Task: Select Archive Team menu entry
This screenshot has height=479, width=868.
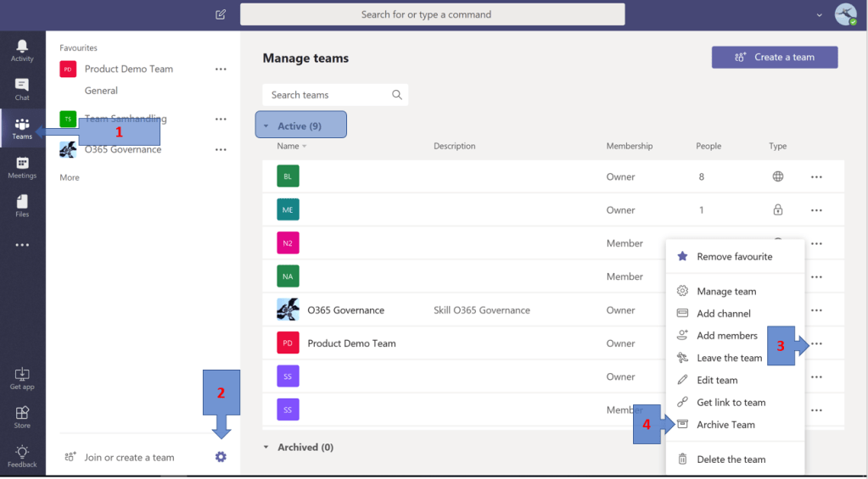Action: coord(735,425)
